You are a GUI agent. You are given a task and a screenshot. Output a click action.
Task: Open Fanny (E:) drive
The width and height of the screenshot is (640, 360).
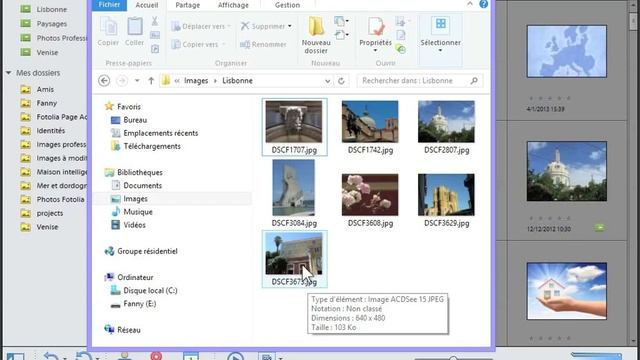[133, 304]
